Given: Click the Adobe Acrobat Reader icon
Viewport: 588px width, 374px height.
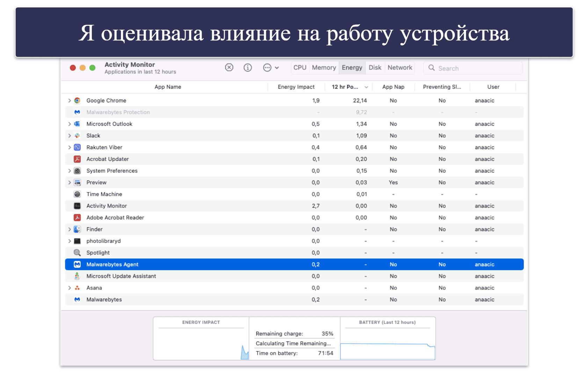Looking at the screenshot, I should [77, 218].
